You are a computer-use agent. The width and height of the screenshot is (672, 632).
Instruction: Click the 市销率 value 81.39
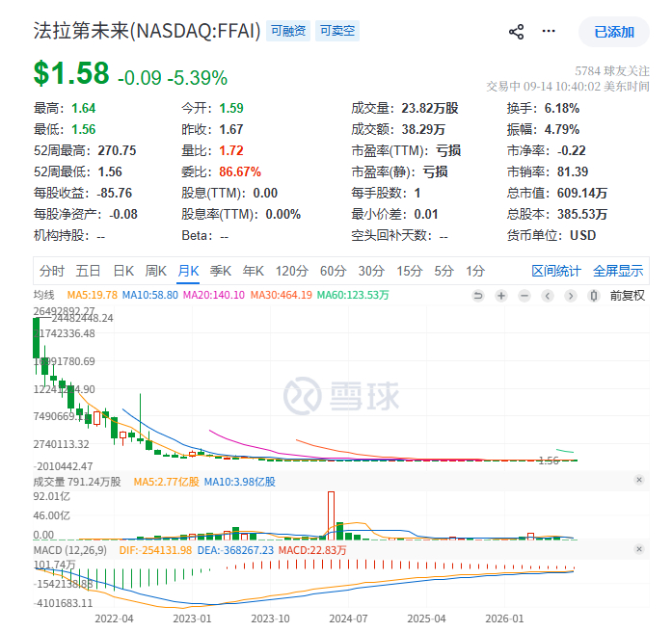(573, 172)
